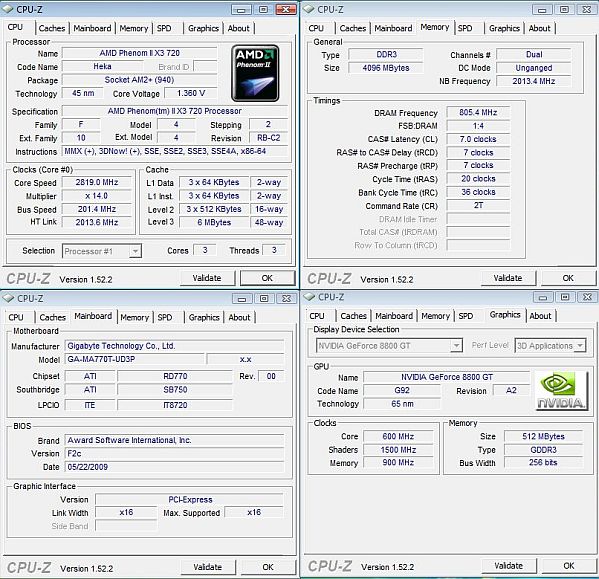Click the CPU-Z title icon of the Mainboard window

tap(8, 298)
